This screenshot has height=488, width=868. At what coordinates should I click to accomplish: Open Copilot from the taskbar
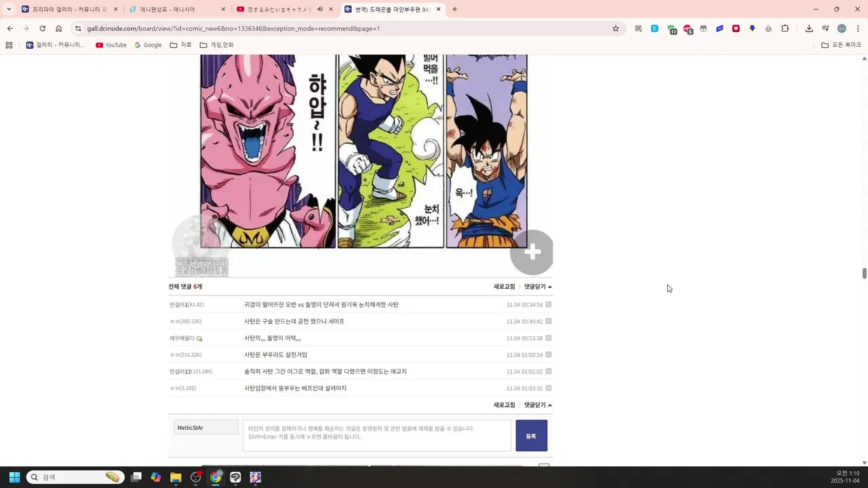click(x=156, y=477)
